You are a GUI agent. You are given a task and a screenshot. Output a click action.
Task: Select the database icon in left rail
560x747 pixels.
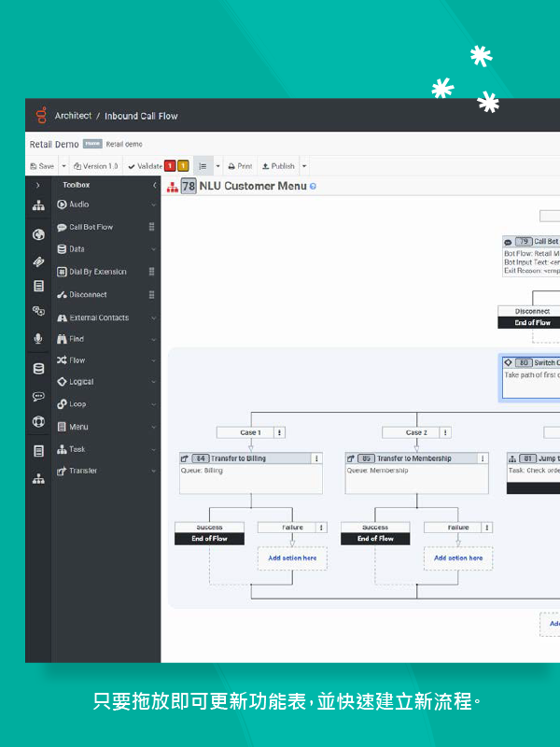(x=38, y=368)
